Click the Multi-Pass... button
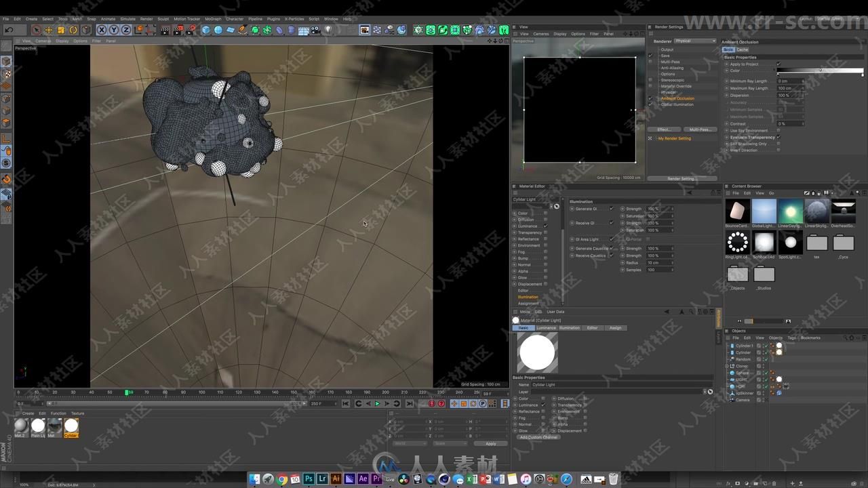 click(699, 129)
